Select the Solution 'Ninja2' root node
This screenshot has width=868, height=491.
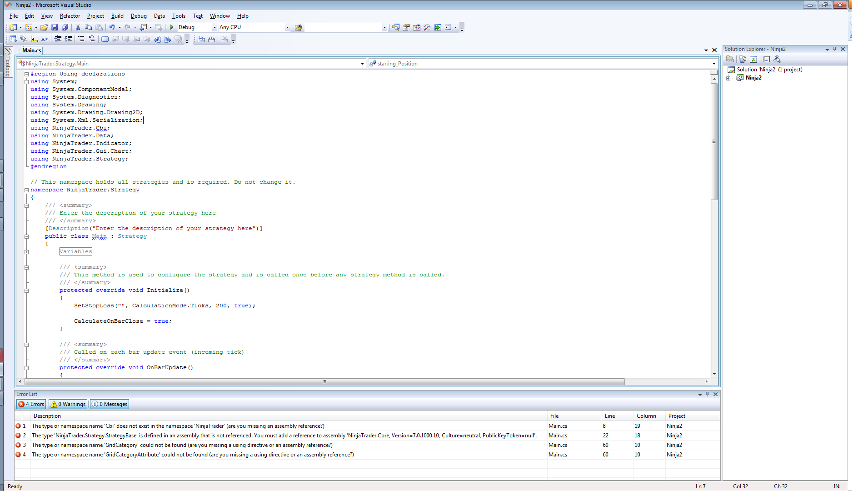point(769,70)
